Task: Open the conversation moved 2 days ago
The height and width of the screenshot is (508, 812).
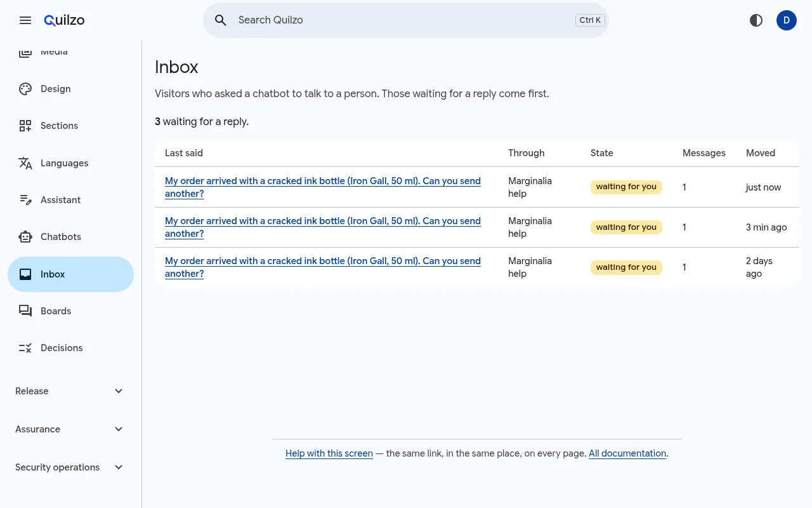Action: [323, 267]
